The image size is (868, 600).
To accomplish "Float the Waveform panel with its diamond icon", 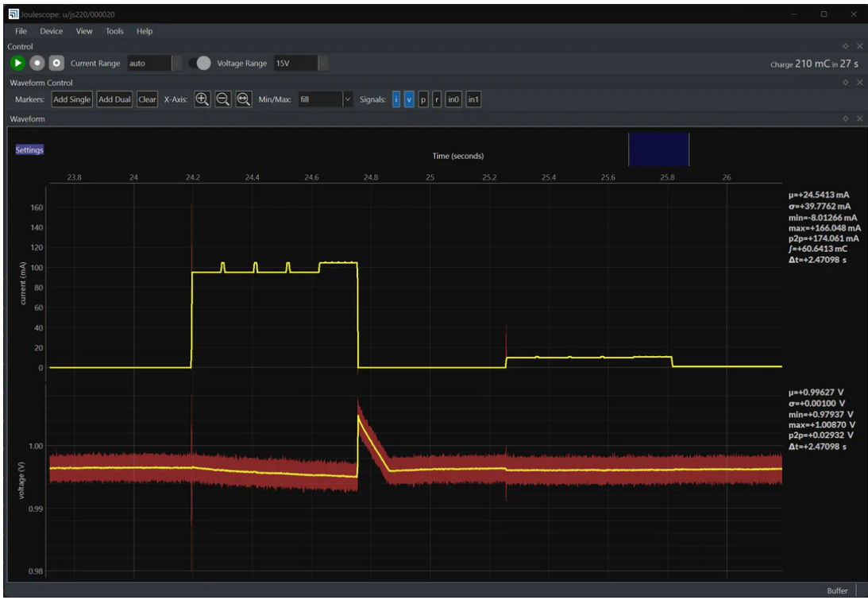I will tap(845, 118).
